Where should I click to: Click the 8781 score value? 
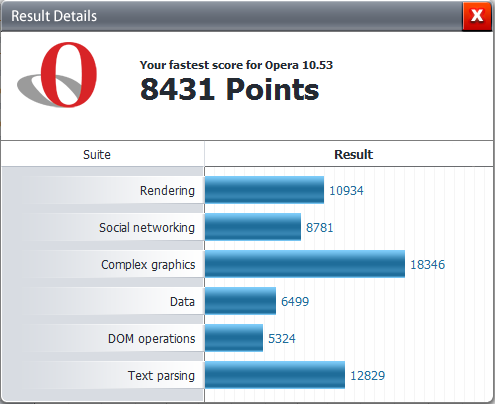319,228
